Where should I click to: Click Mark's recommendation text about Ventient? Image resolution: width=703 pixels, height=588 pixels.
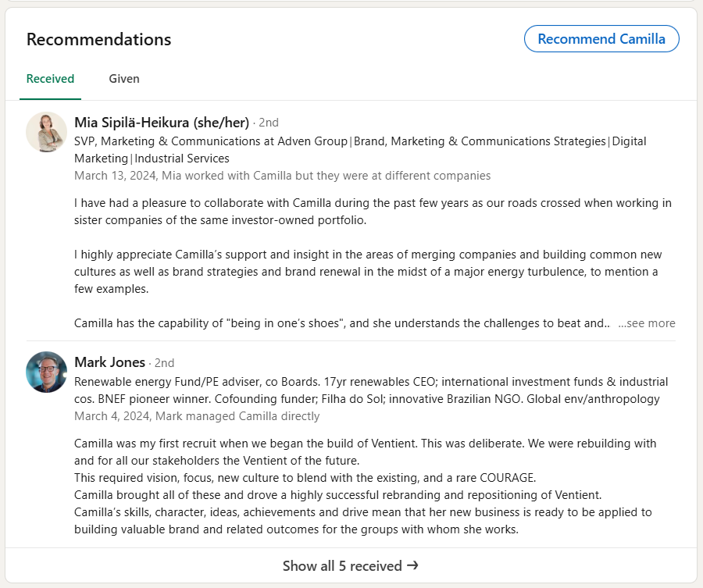(x=365, y=486)
